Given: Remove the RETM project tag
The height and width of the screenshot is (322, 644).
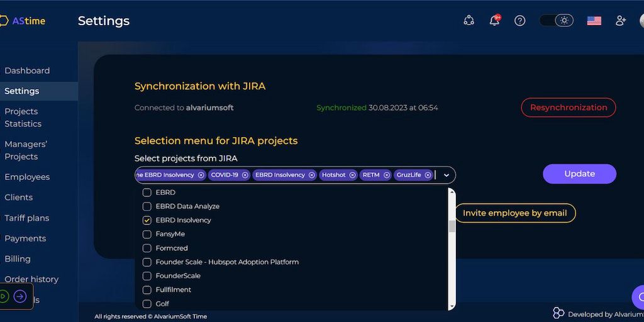Looking at the screenshot, I should click(x=387, y=175).
